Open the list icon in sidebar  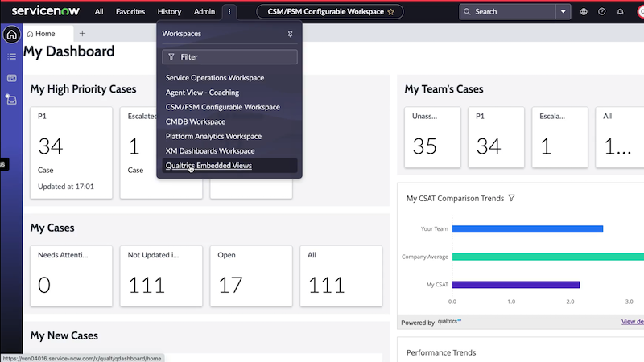pos(11,56)
